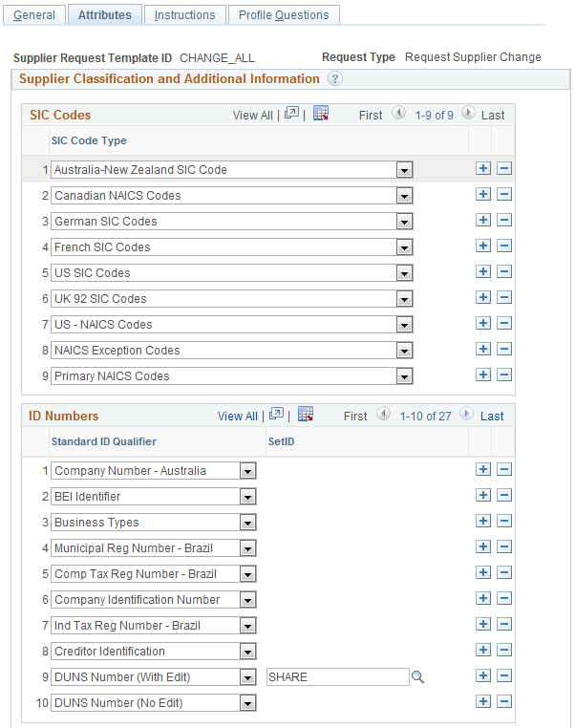Expand the Primary NAICS Codes dropdown
The image size is (575, 728).
[x=404, y=376]
